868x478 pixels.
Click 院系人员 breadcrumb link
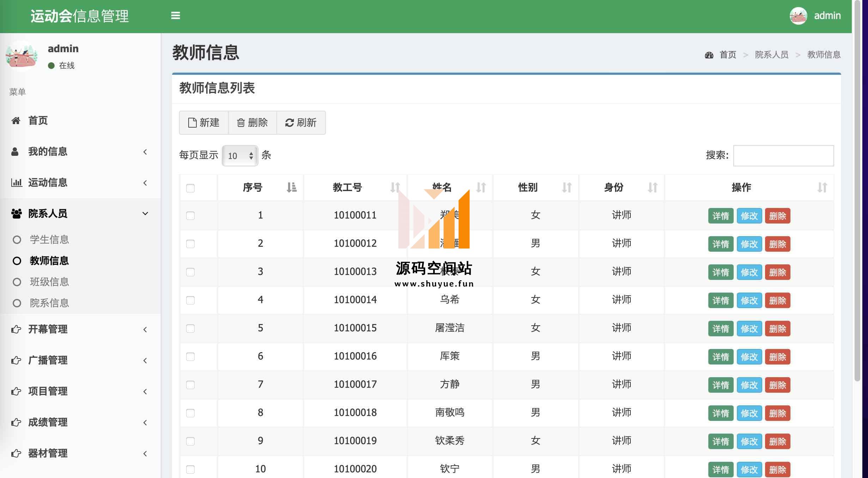(x=772, y=55)
